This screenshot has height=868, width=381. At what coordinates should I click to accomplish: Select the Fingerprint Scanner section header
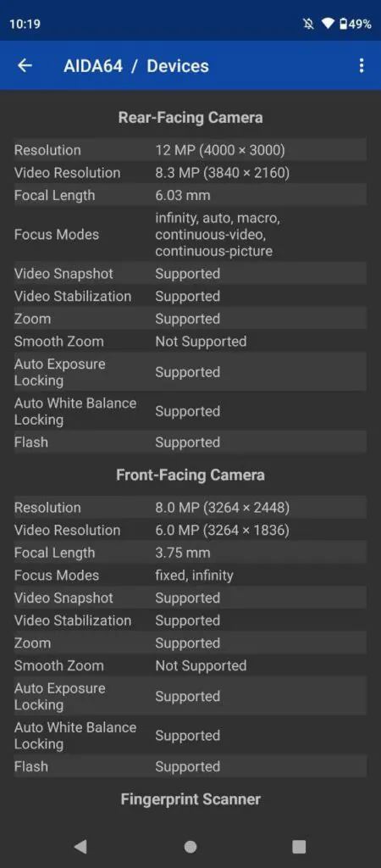(x=190, y=799)
